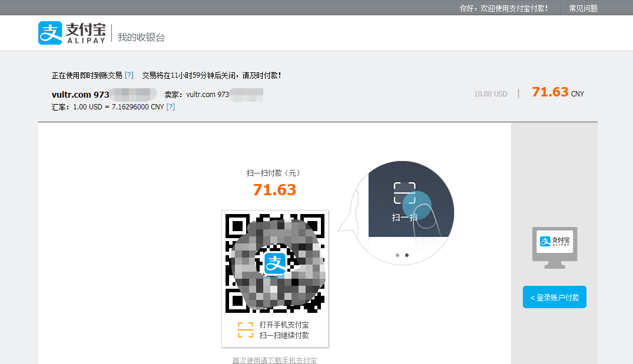Click the Alipay logo inside QR code

tap(275, 263)
